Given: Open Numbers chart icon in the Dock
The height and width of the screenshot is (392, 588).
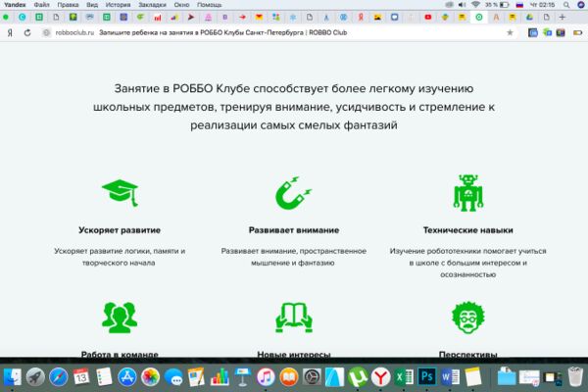Looking at the screenshot, I should [x=220, y=376].
